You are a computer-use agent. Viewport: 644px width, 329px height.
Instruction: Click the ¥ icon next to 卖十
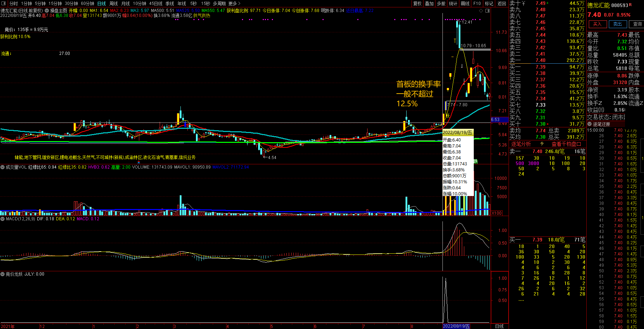click(x=524, y=3)
